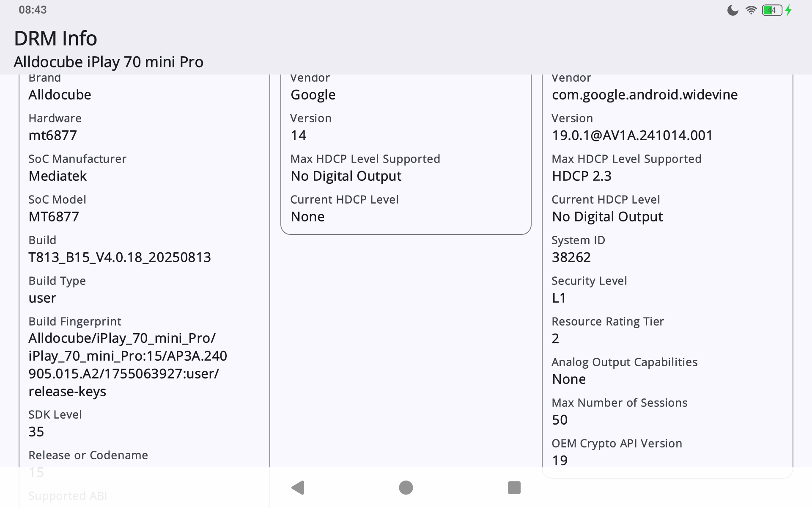
Task: Tap the Build T813_B15_V4.0.18 value
Action: click(119, 257)
